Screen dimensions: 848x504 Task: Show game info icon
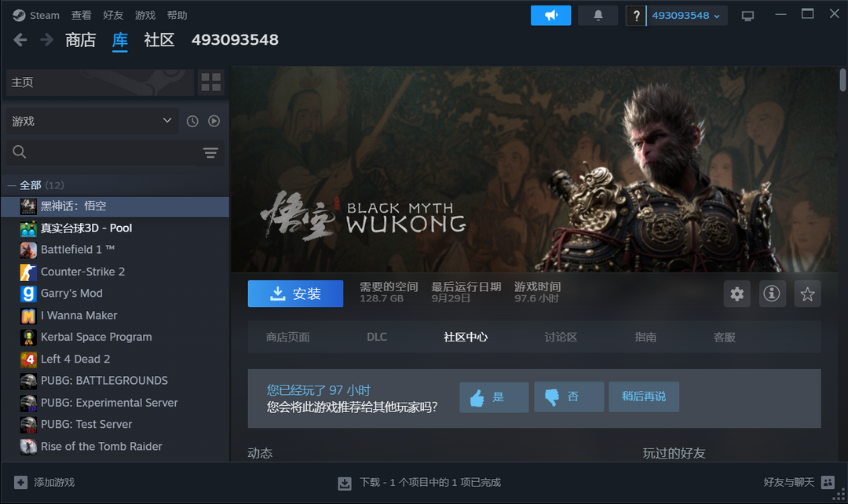pyautogui.click(x=772, y=294)
